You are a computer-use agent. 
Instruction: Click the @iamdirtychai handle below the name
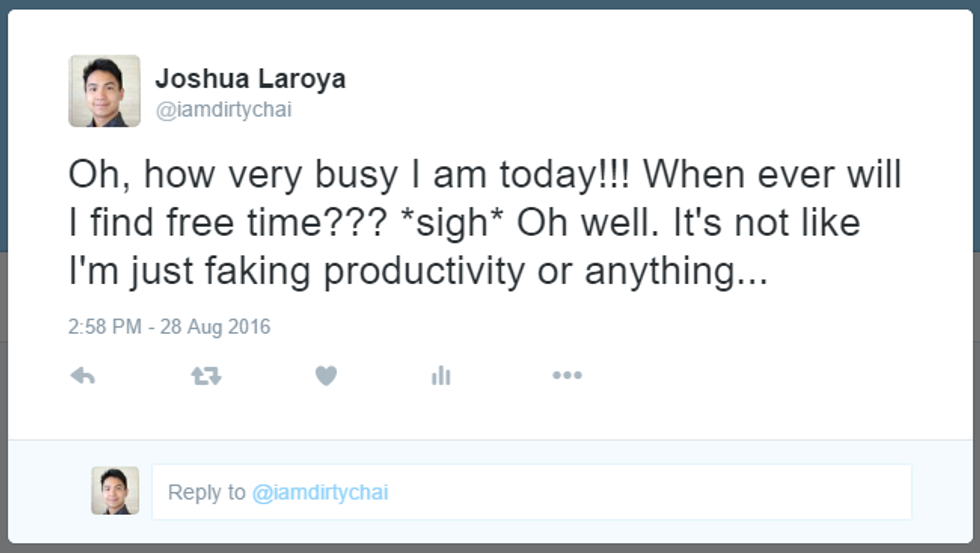pos(223,110)
